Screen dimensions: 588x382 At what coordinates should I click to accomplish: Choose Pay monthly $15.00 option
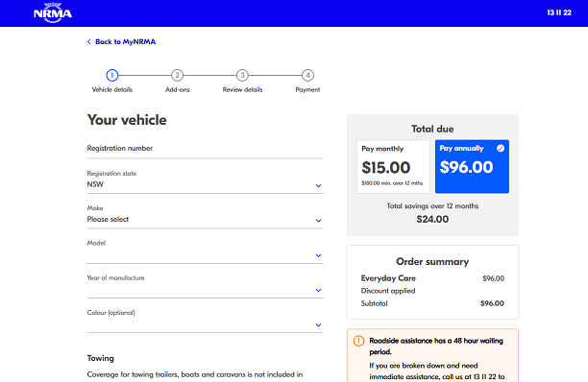393,167
